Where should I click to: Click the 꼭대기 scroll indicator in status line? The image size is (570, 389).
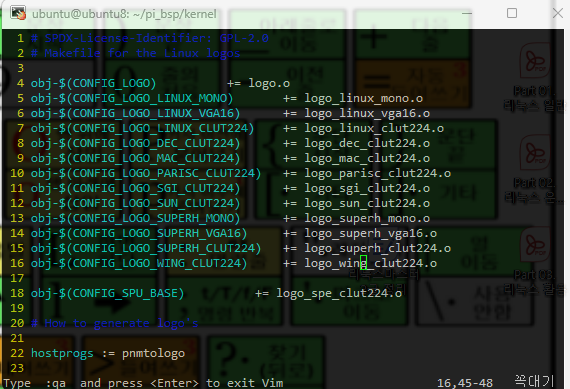[x=534, y=381]
